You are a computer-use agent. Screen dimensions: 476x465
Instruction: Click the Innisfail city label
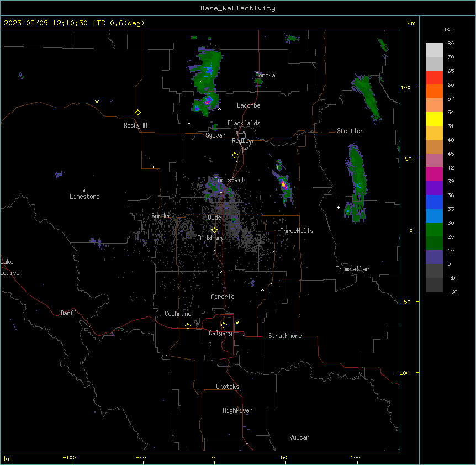pos(229,180)
